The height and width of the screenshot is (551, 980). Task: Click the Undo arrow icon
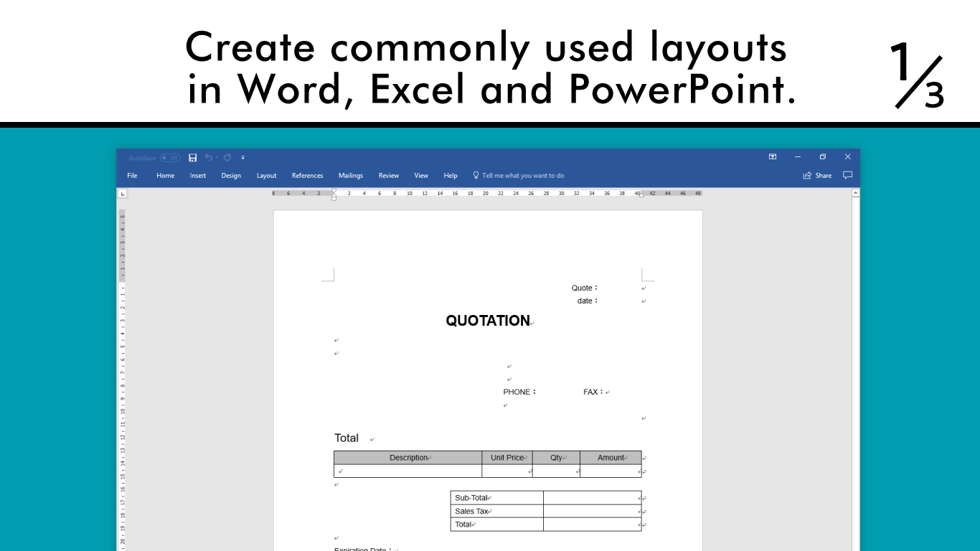[x=208, y=157]
